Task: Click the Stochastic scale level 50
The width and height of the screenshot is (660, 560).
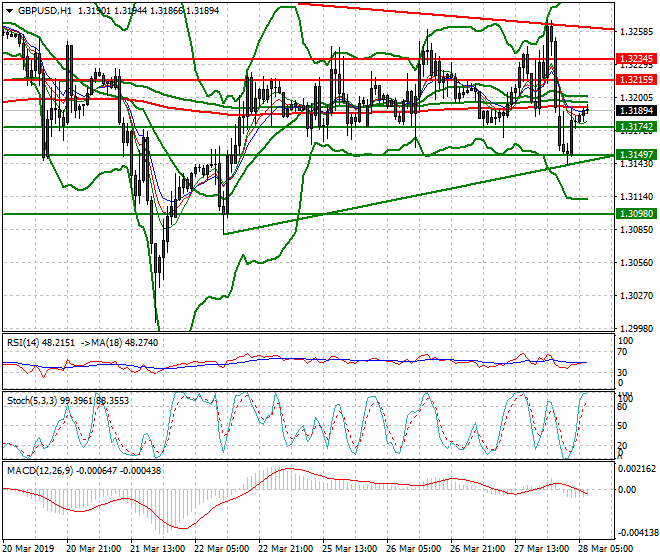Action: tap(622, 426)
